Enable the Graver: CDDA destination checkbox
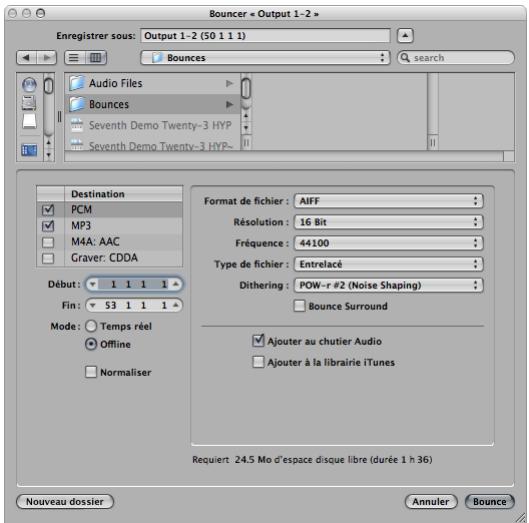The height and width of the screenshot is (523, 529). point(48,258)
